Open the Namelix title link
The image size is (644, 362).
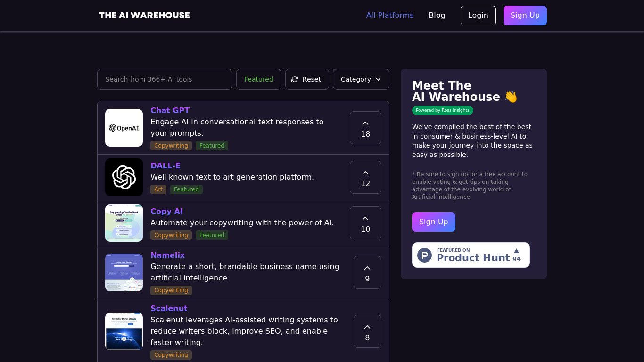click(x=167, y=255)
